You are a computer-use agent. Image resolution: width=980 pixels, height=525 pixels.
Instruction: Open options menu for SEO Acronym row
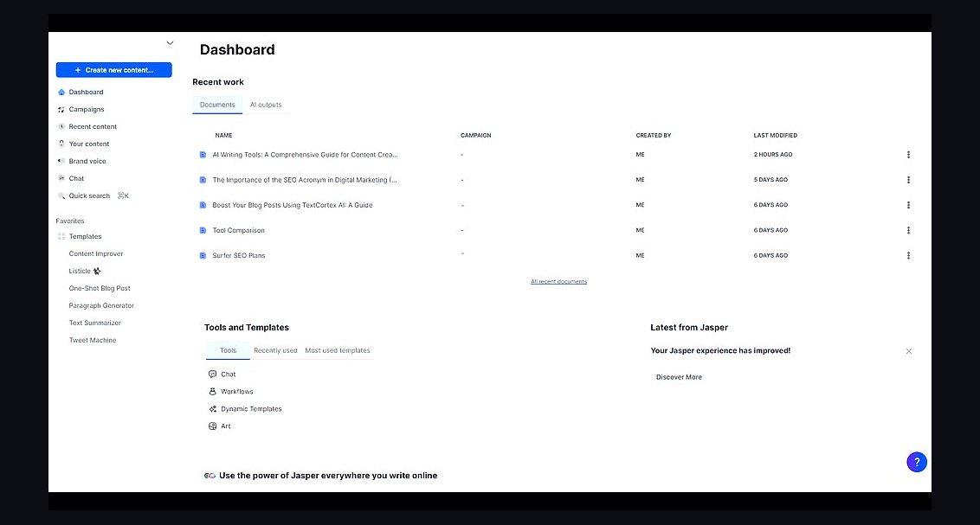coord(908,180)
